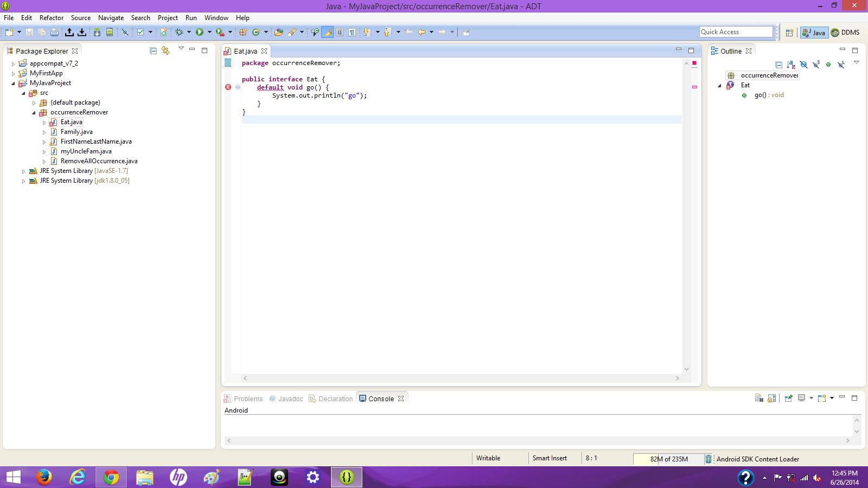Switch to the Problems tab
The width and height of the screenshot is (868, 488).
tap(243, 399)
